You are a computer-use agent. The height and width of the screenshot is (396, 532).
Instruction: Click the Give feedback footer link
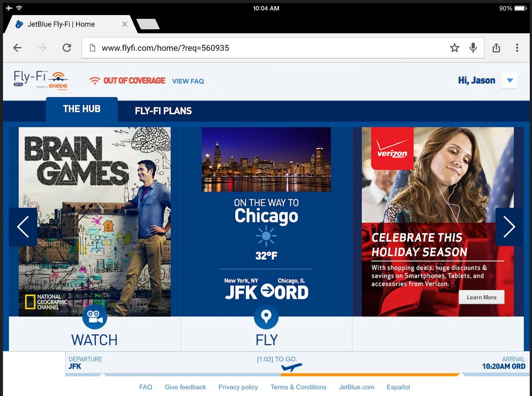(x=185, y=387)
